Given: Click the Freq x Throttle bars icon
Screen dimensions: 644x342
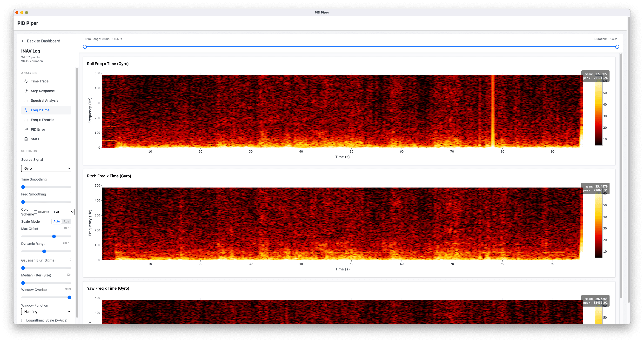Looking at the screenshot, I should pos(26,120).
